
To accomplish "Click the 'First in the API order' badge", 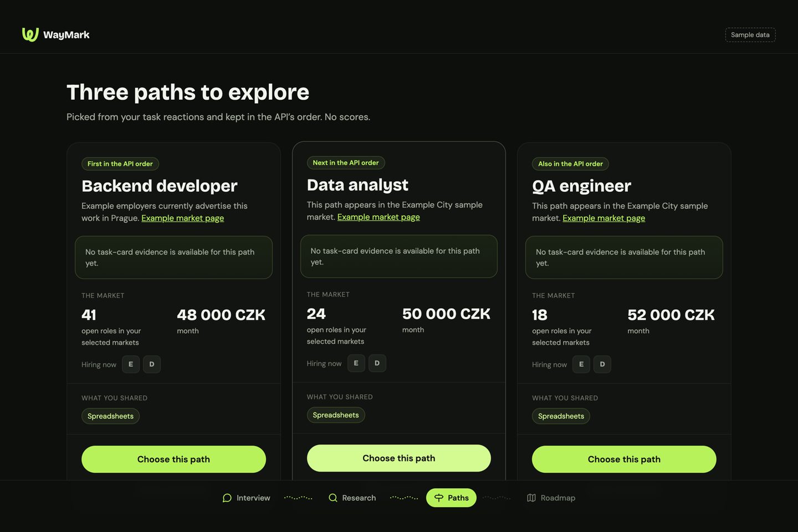I will [x=120, y=163].
